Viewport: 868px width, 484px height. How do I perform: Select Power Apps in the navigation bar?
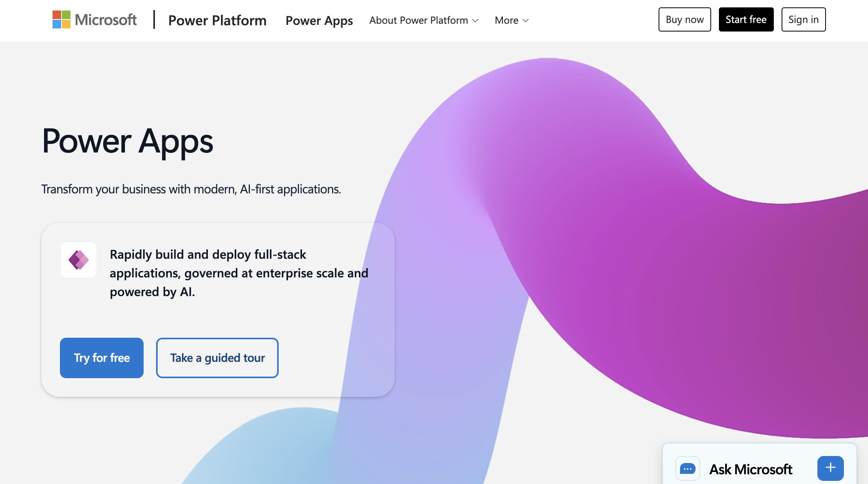pos(319,20)
